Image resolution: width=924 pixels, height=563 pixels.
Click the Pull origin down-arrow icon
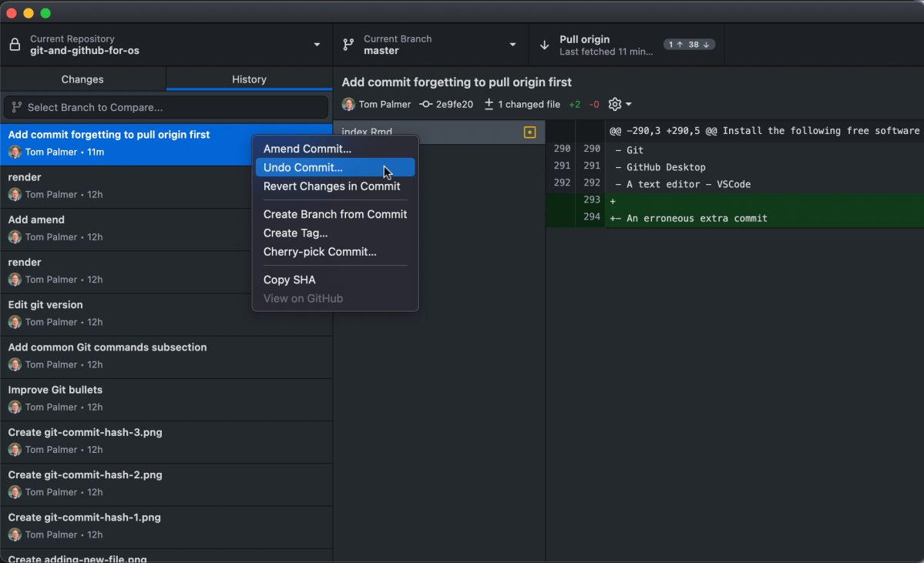click(x=545, y=45)
